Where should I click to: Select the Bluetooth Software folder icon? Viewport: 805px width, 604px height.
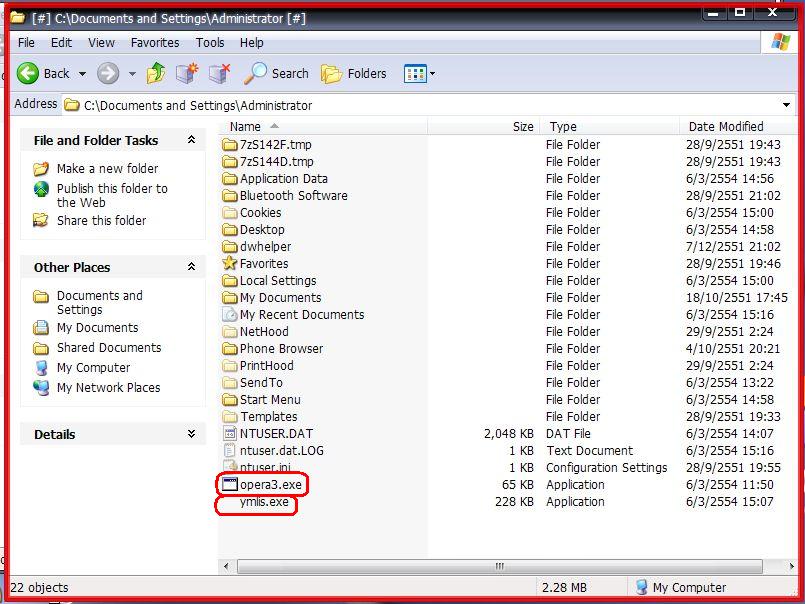[230, 196]
